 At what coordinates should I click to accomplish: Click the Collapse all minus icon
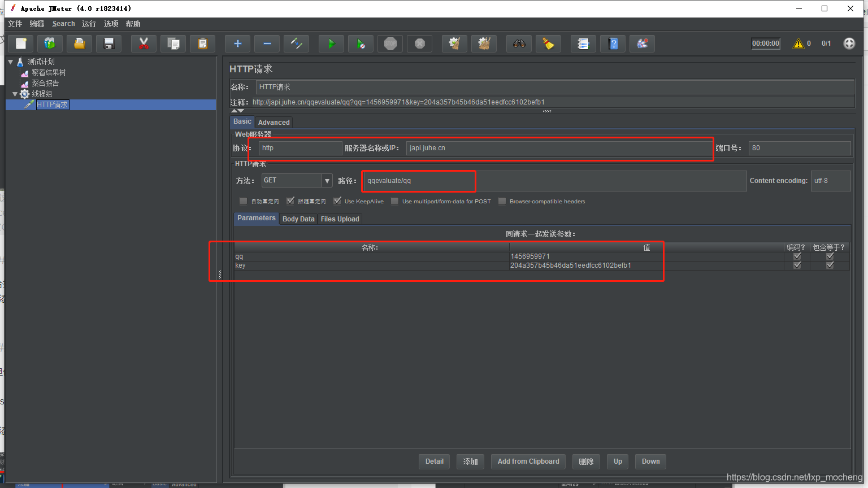[267, 43]
